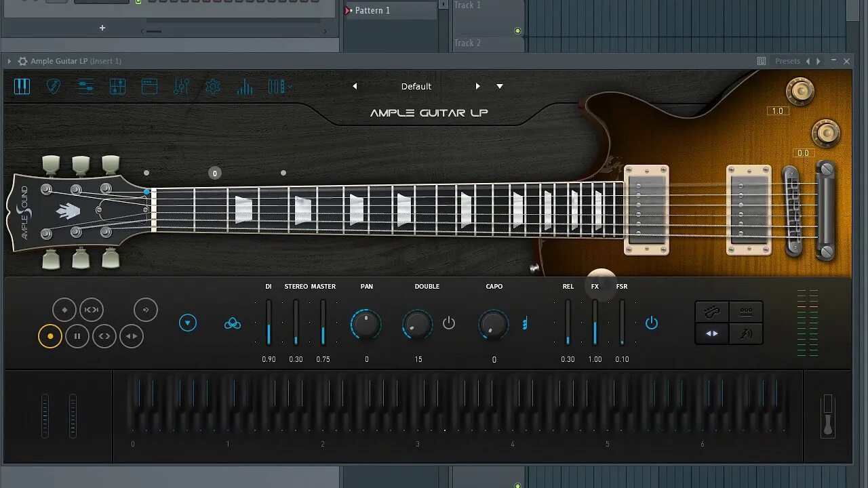Click the MASTER value 0.75
The width and height of the screenshot is (868, 488).
coord(323,359)
